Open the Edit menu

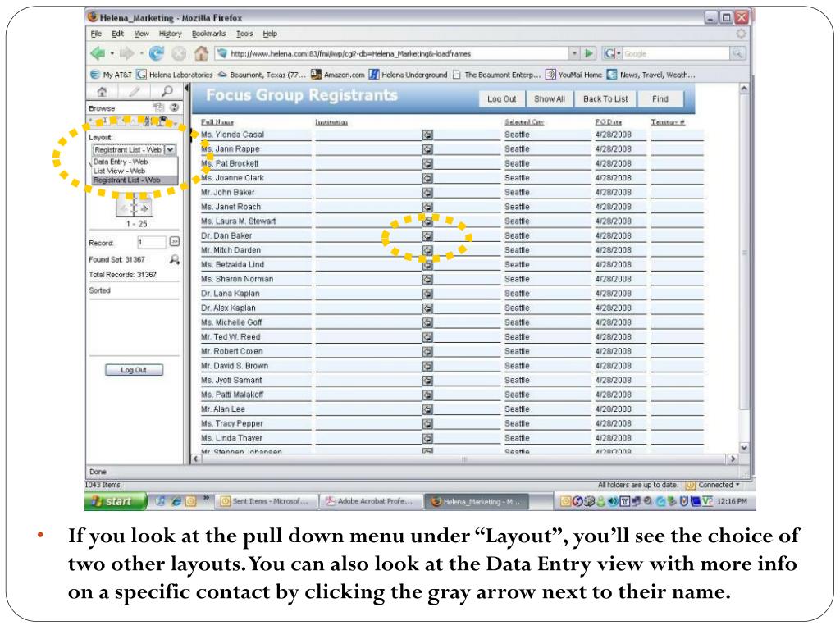click(117, 34)
